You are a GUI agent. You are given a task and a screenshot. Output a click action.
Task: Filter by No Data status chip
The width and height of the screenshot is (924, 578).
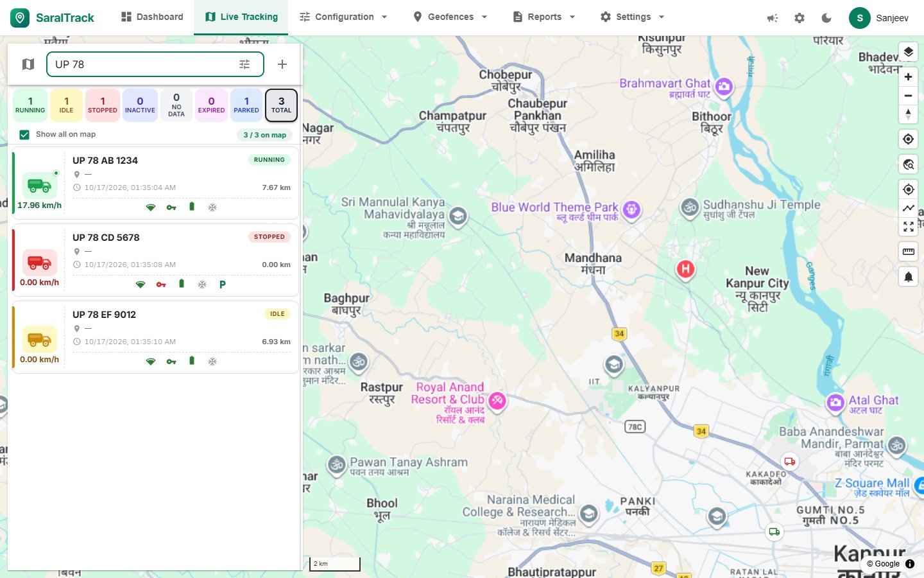[176, 105]
